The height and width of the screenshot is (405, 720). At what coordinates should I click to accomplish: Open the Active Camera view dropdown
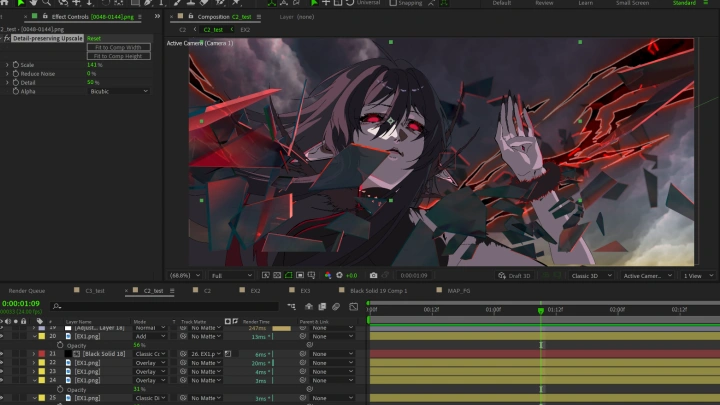pos(647,276)
